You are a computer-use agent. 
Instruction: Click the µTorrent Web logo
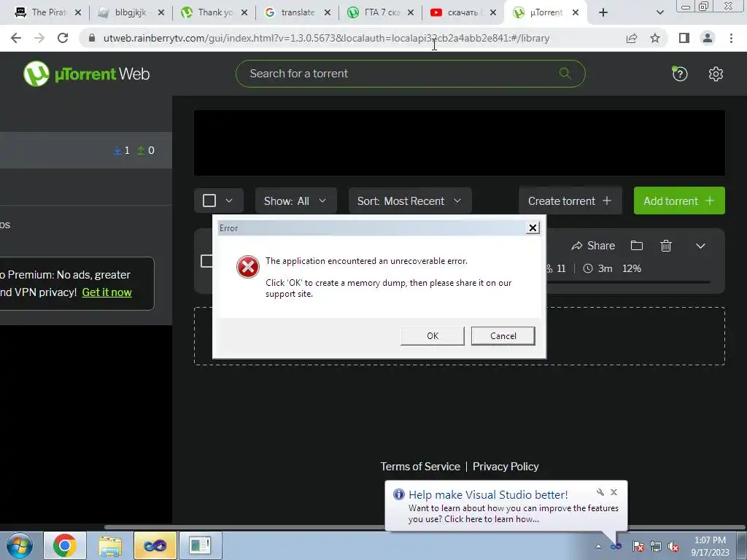(x=86, y=74)
